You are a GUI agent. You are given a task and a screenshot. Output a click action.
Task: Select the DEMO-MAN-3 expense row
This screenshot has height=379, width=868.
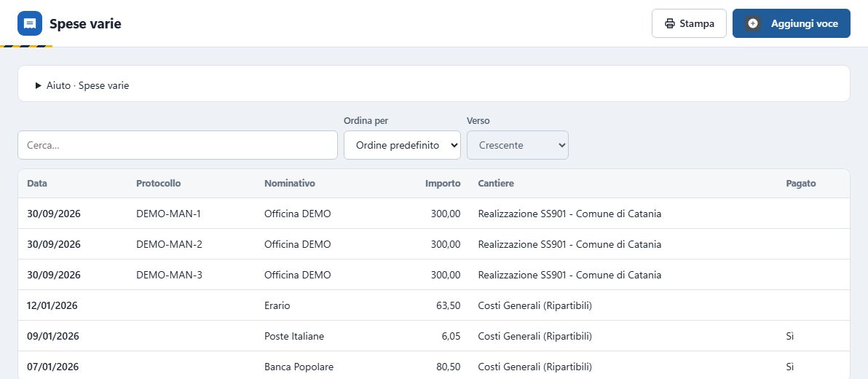(434, 275)
